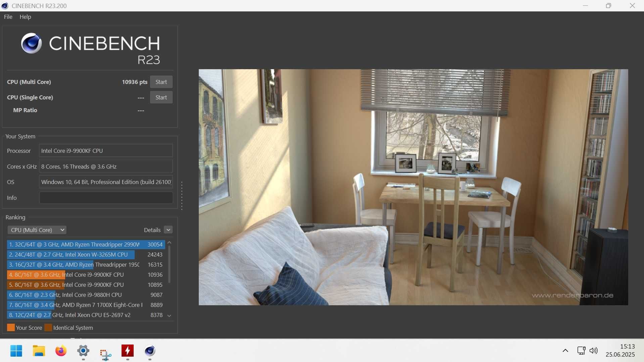Viewport: 644px width, 362px height.
Task: Launch Firefox from the taskbar
Action: (x=61, y=351)
